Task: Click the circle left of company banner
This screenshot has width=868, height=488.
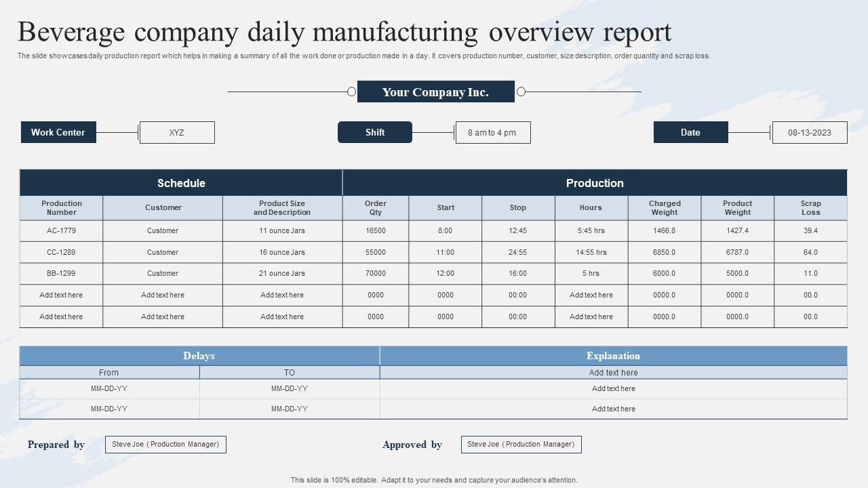Action: point(351,91)
